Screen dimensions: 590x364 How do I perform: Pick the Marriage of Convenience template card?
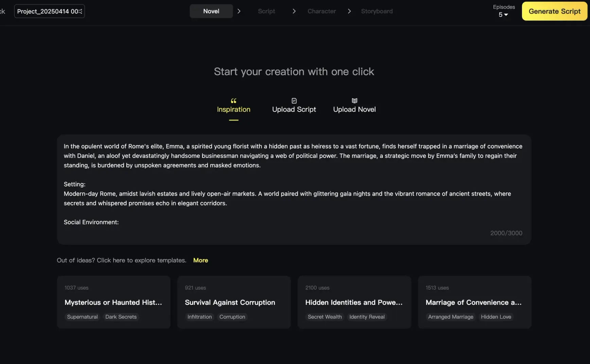474,302
